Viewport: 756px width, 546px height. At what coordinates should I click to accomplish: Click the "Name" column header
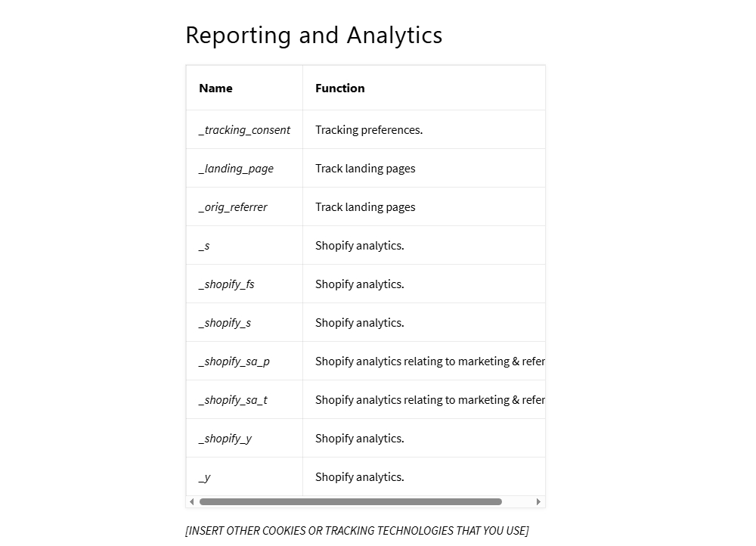pos(215,88)
